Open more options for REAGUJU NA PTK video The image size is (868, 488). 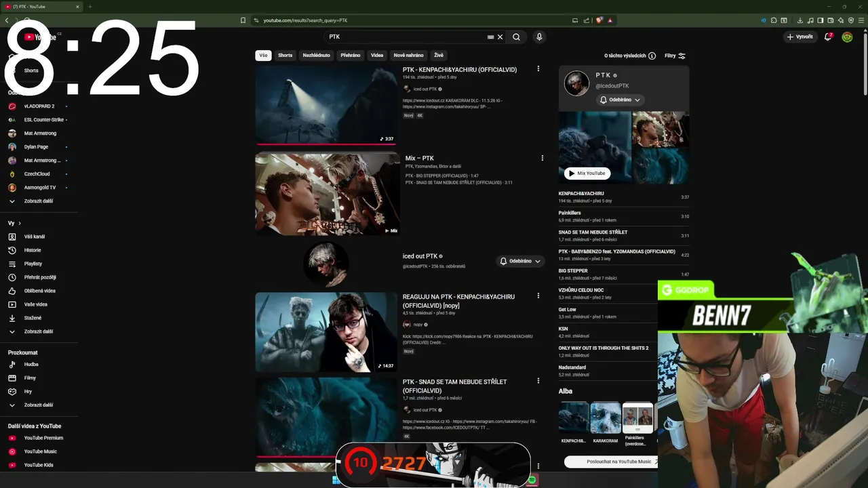pos(538,296)
